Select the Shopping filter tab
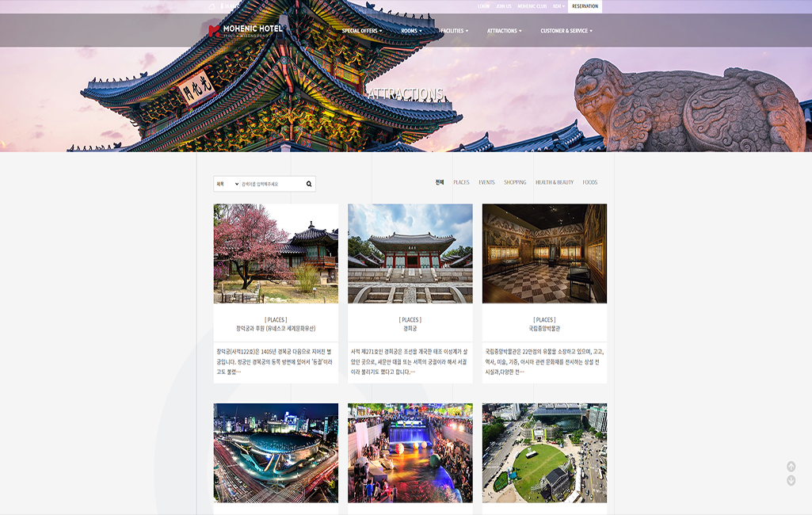The width and height of the screenshot is (812, 515). [x=515, y=182]
